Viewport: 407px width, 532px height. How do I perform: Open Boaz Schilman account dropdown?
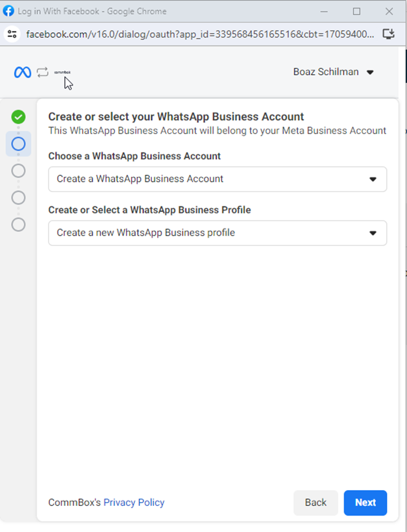333,72
